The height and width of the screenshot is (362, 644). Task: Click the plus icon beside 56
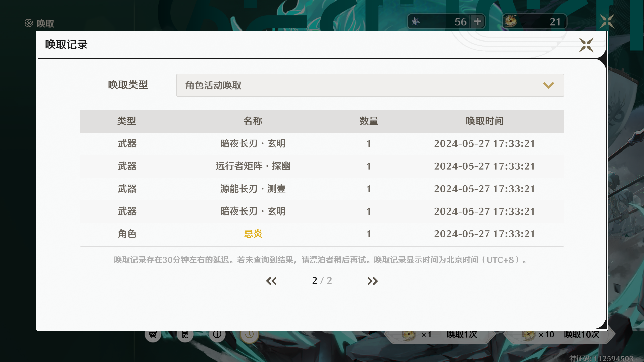click(477, 22)
